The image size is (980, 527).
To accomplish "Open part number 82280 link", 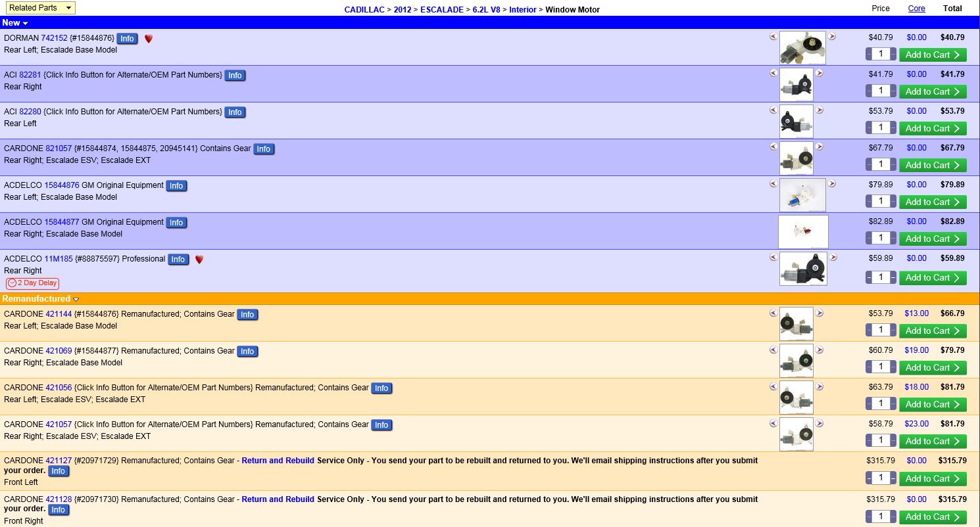I will pyautogui.click(x=30, y=112).
